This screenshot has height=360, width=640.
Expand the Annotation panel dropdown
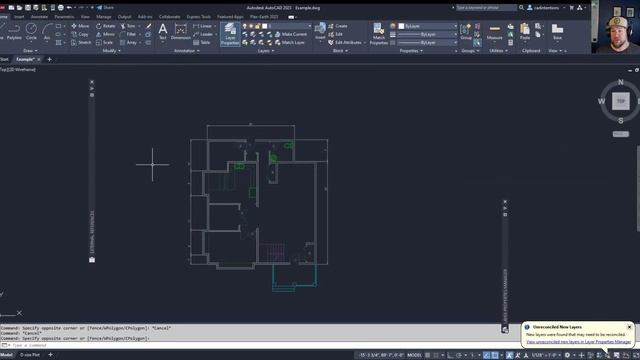coord(187,51)
